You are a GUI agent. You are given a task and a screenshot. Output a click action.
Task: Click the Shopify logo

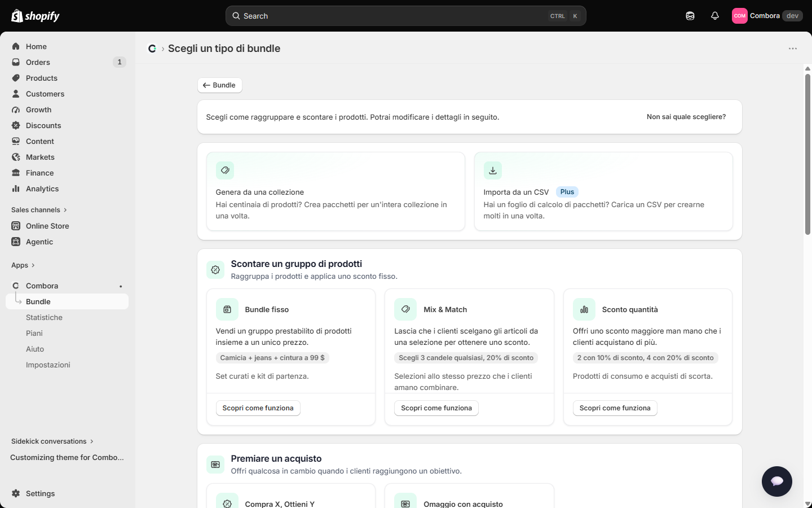click(36, 16)
